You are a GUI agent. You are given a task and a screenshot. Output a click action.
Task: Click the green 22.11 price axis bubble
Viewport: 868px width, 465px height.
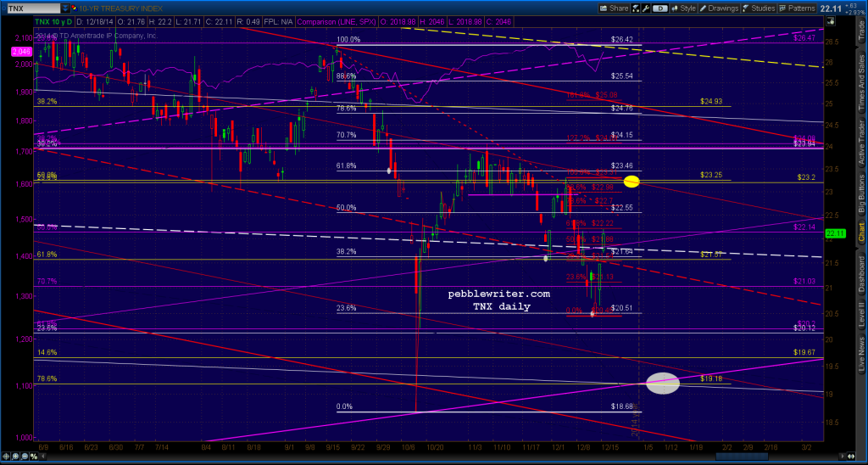coord(833,233)
